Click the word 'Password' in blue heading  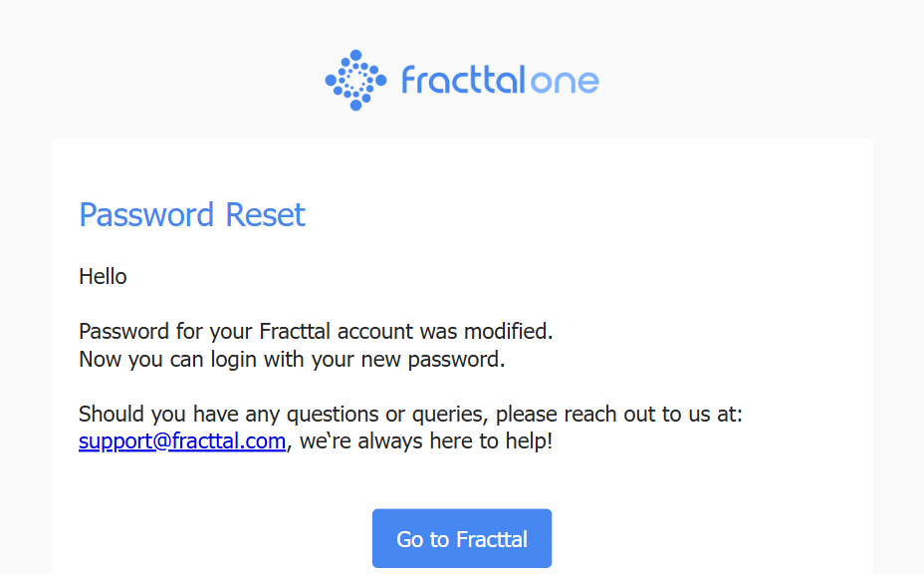point(146,214)
